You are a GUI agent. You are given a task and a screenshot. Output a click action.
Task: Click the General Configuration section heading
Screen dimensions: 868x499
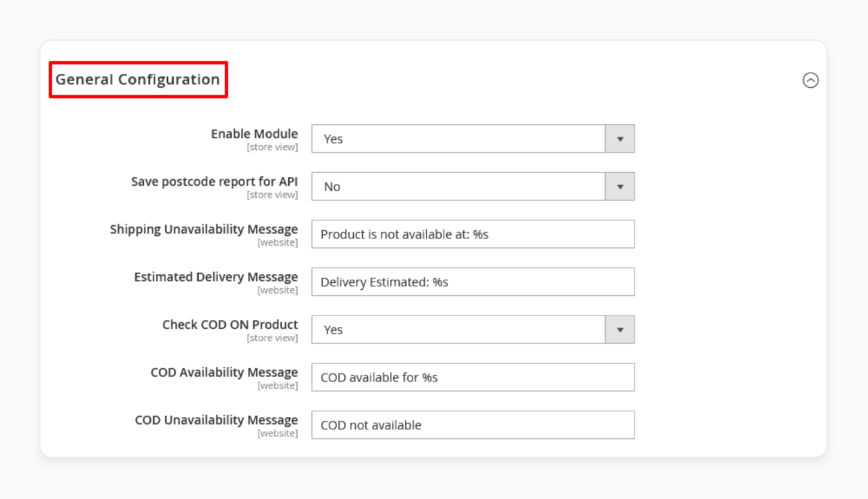click(x=138, y=79)
